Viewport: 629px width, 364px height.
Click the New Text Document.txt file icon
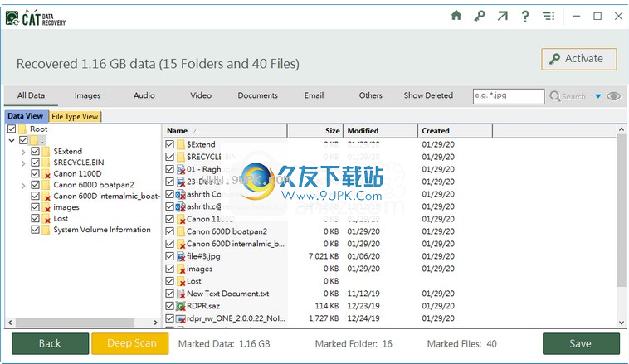pos(181,294)
